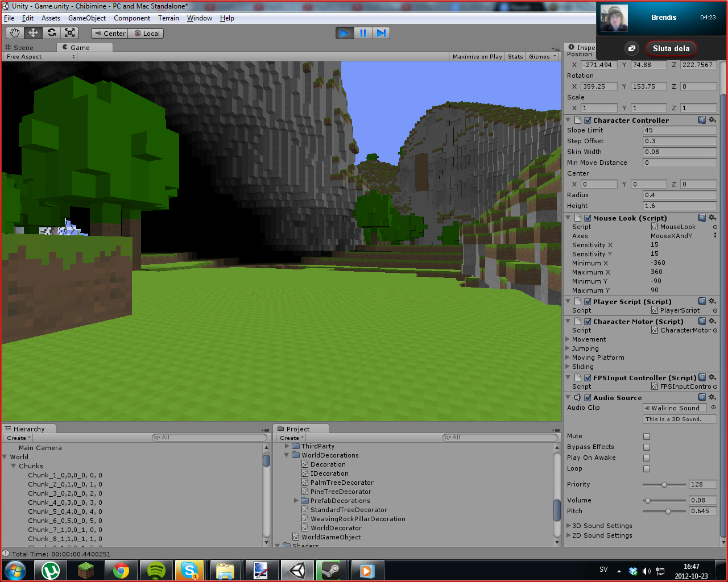Select PalmTreeDecorator script in Project
This screenshot has width=728, height=582.
[x=342, y=483]
